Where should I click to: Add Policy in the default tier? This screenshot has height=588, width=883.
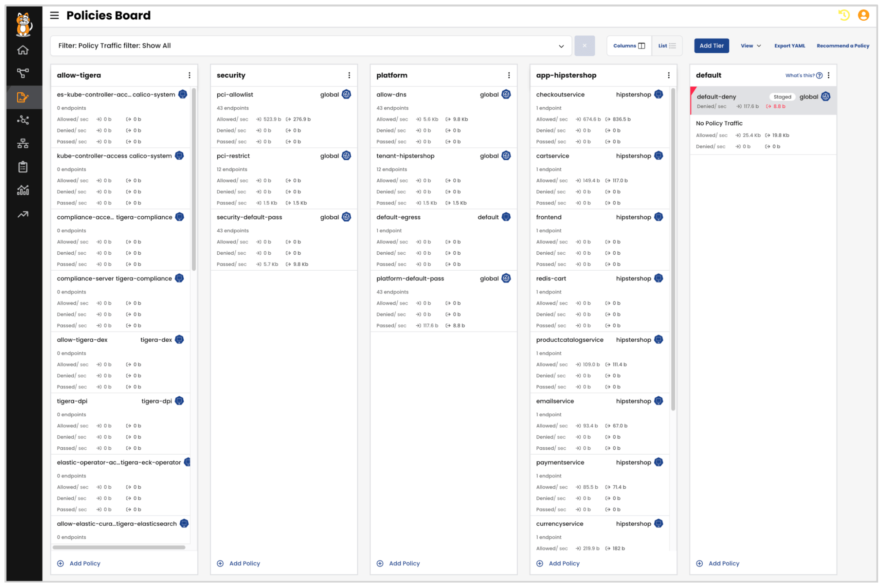pyautogui.click(x=719, y=563)
